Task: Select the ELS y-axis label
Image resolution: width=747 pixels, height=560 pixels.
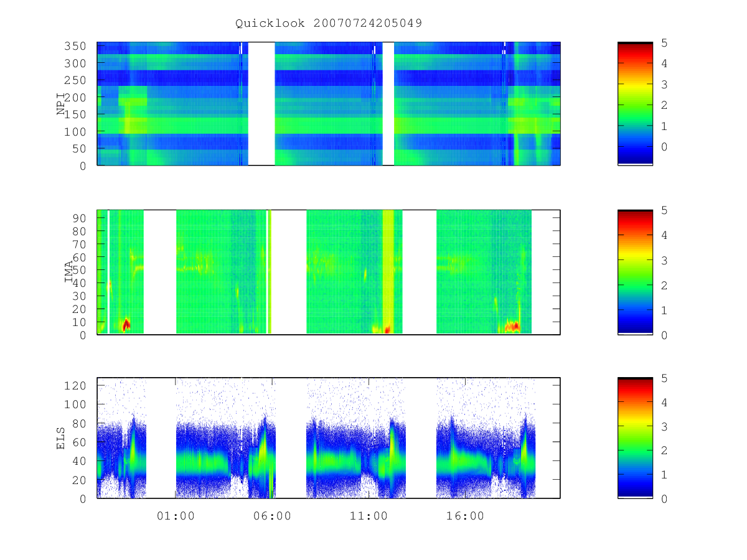Action: (x=61, y=438)
